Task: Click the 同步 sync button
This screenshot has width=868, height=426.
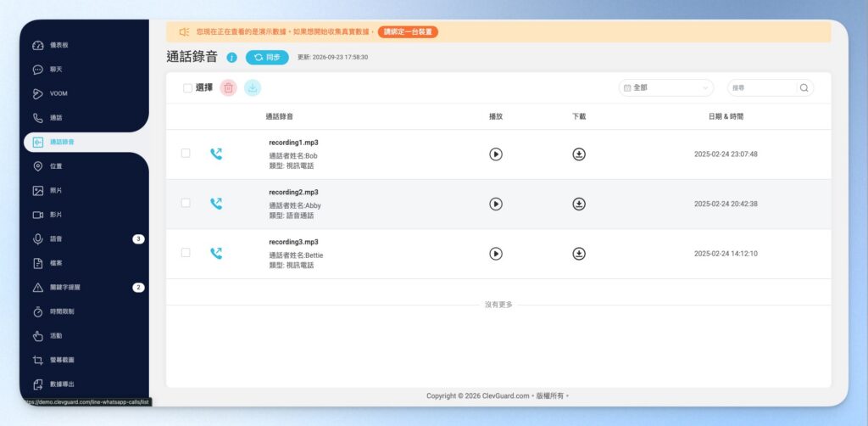Action: pyautogui.click(x=267, y=57)
